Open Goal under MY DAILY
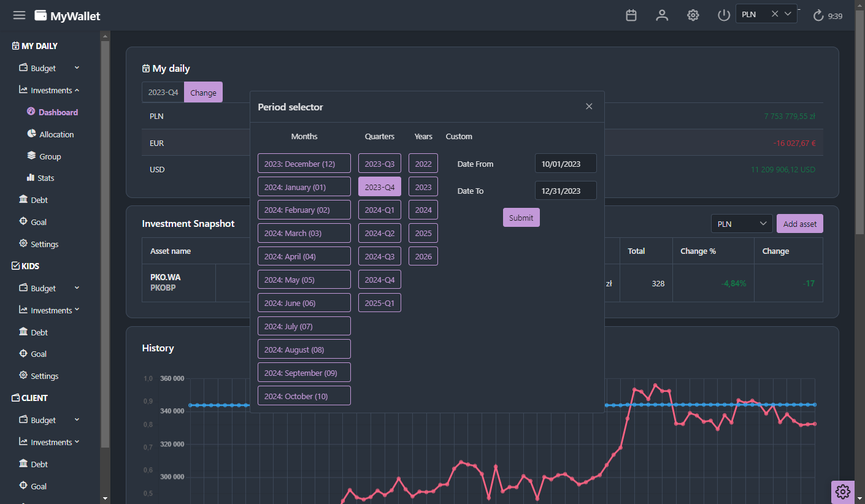 coord(33,222)
